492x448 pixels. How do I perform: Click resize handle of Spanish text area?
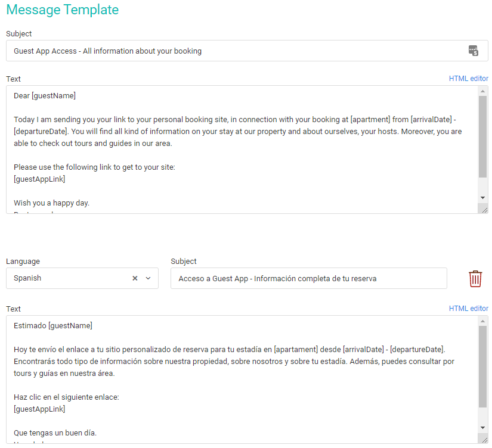(484, 440)
